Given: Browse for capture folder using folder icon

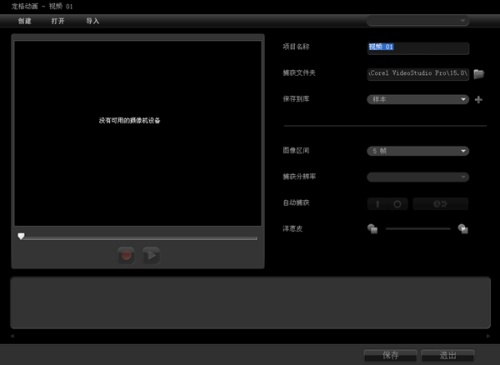Looking at the screenshot, I should [479, 74].
